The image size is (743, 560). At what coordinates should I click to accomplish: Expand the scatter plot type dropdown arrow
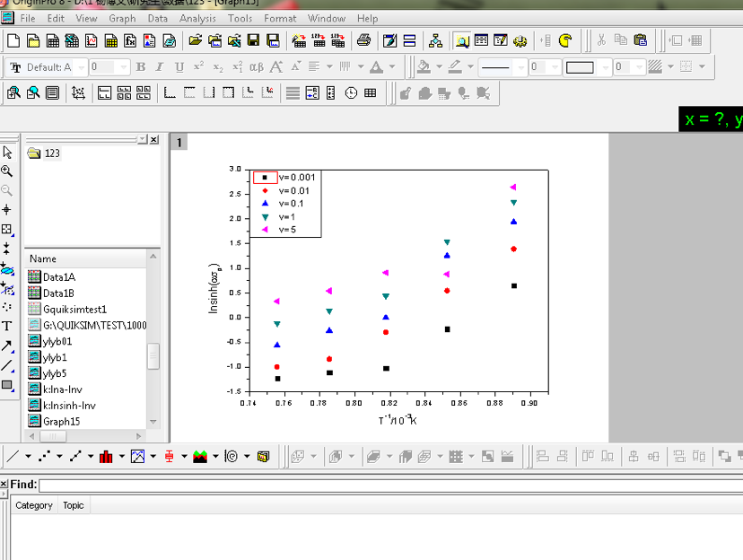point(58,457)
